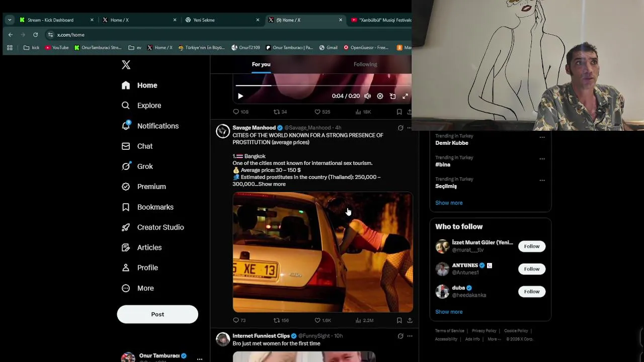Mute the video volume icon
Screen dimensions: 644x362
pyautogui.click(x=368, y=96)
